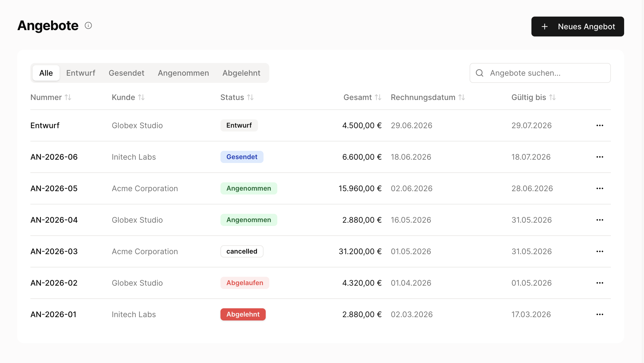Sort by Status column arrows

click(250, 97)
